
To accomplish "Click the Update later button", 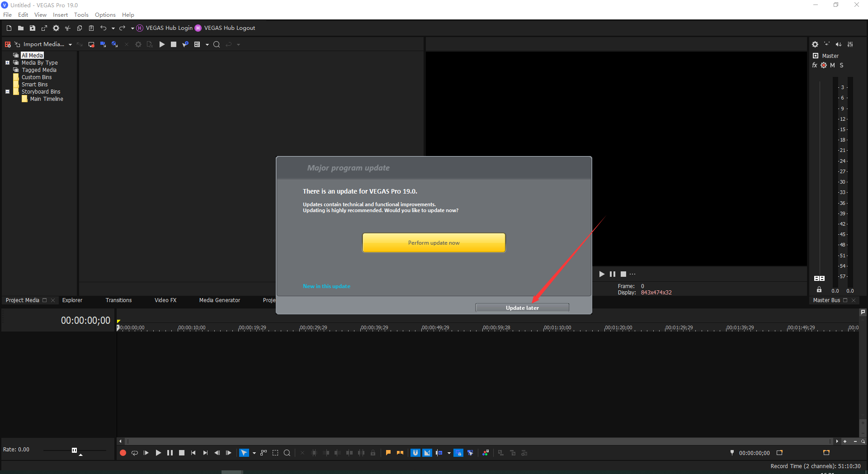I will [x=522, y=308].
